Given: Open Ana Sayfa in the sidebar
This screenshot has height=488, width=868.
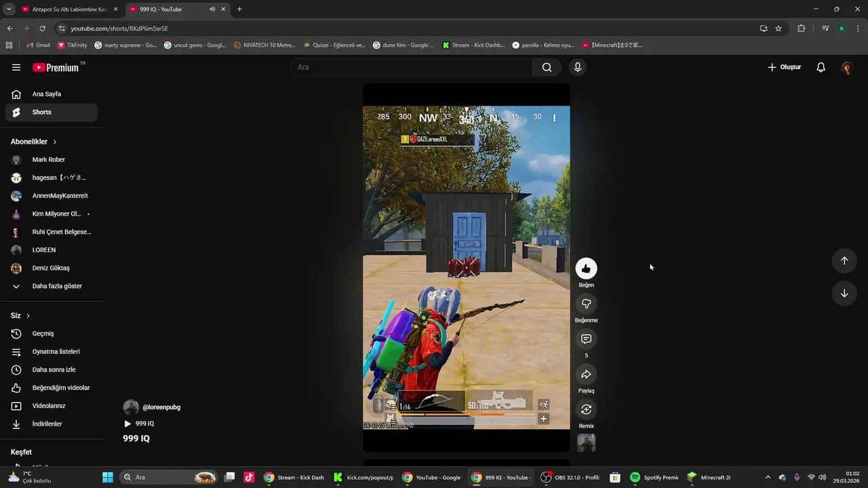Looking at the screenshot, I should point(52,94).
